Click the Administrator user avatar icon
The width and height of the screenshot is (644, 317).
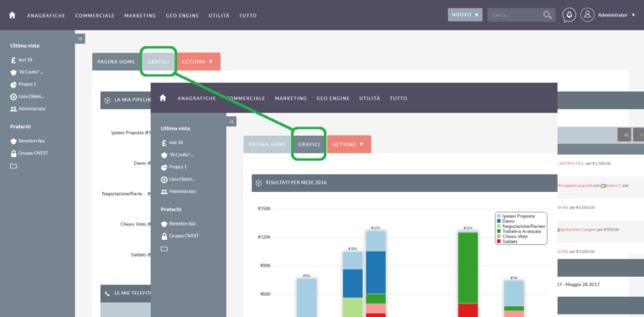587,15
